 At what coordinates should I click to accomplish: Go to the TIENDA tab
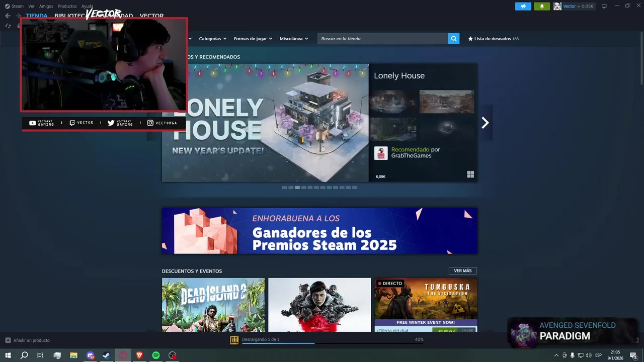tap(37, 16)
